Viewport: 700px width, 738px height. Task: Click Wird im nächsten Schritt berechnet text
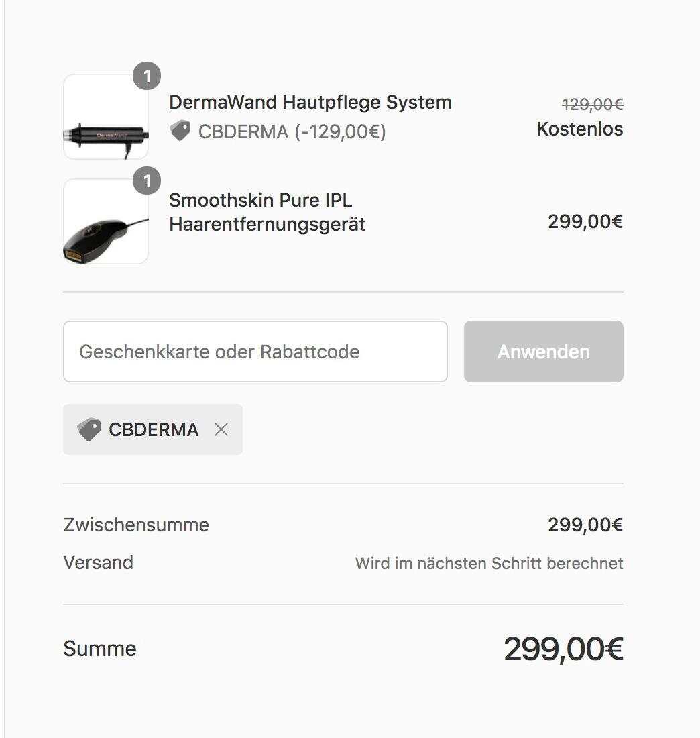pos(489,563)
